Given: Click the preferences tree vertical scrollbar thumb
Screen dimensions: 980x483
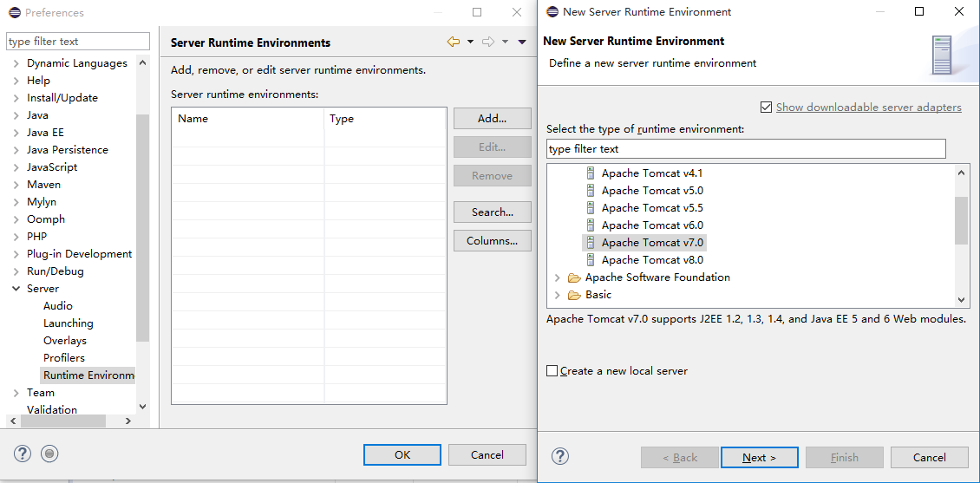Looking at the screenshot, I should (x=142, y=227).
